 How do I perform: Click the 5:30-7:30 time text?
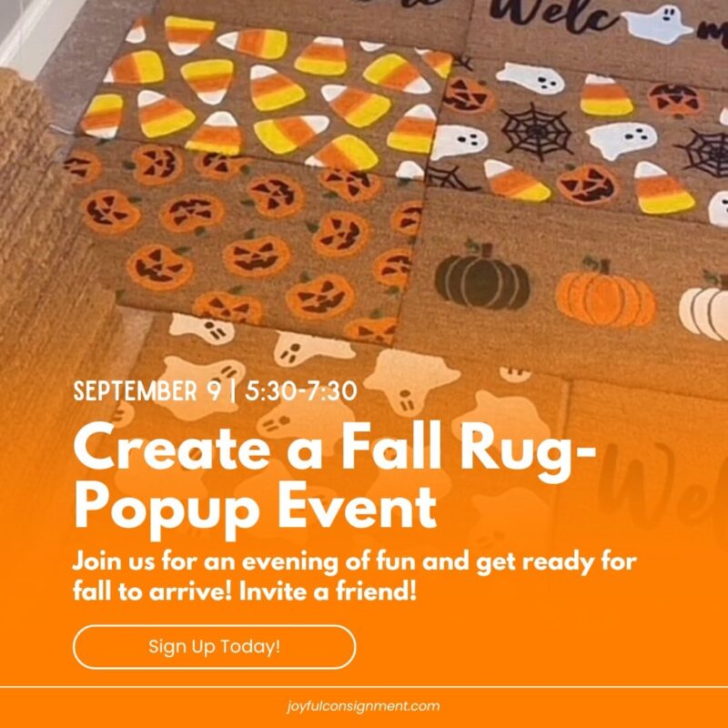(x=301, y=390)
